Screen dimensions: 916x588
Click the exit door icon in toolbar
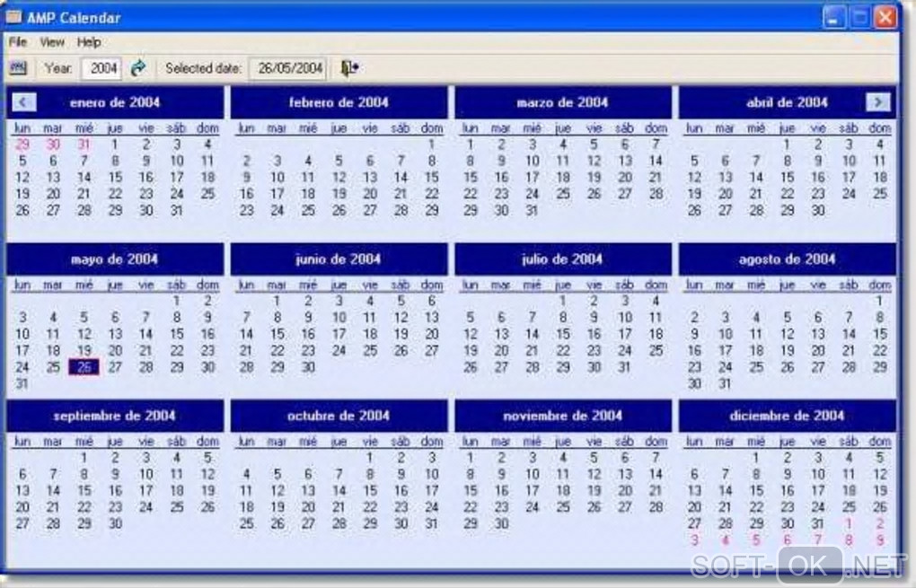(x=349, y=67)
